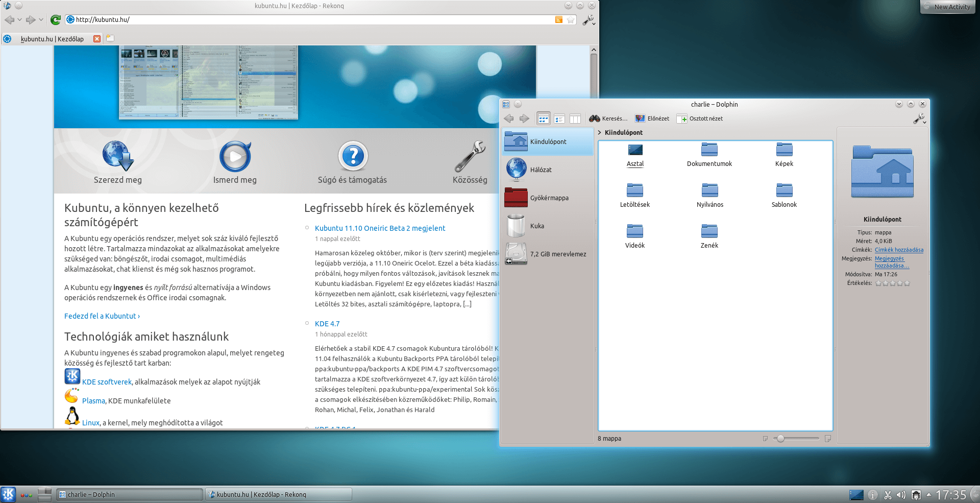Open the KDE application launcher
This screenshot has height=503, width=980.
coord(8,494)
